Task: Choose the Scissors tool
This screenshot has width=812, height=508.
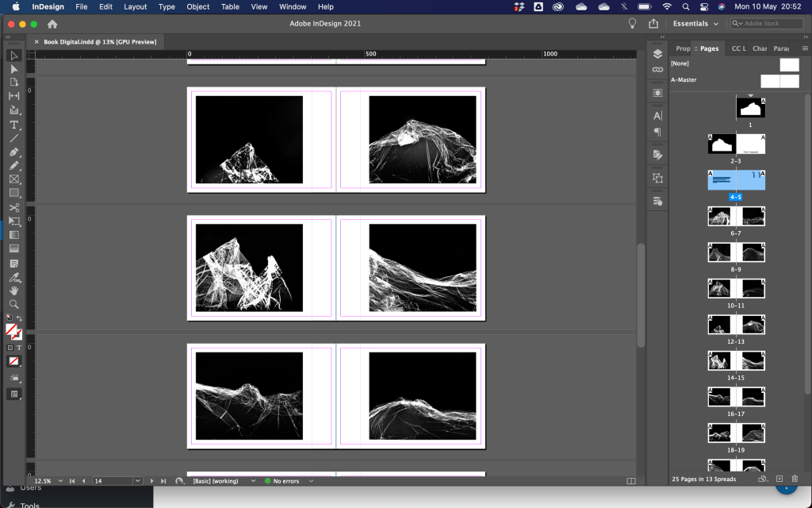Action: pyautogui.click(x=13, y=207)
